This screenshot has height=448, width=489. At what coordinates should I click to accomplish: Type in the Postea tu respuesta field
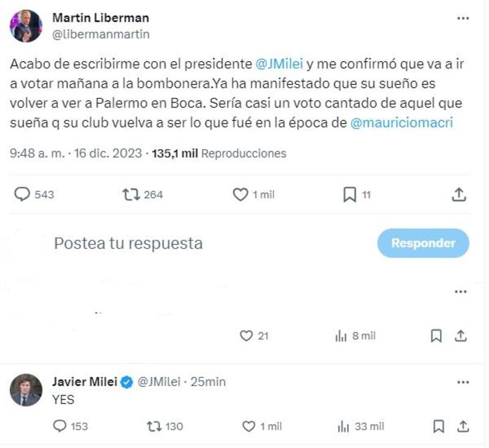pyautogui.click(x=183, y=243)
